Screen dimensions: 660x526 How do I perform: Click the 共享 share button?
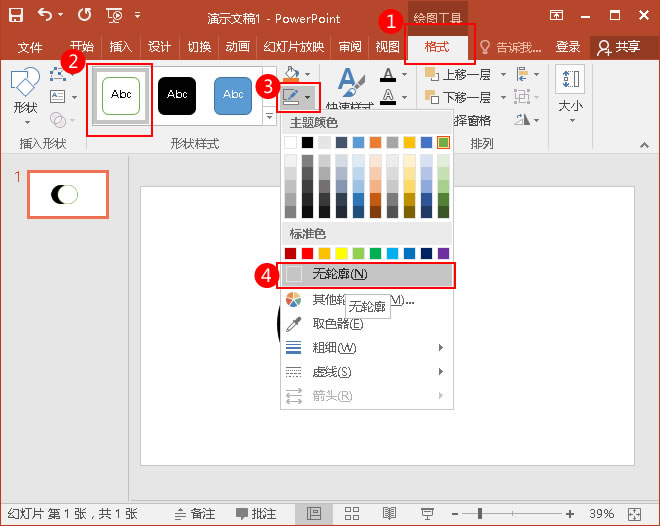tap(617, 47)
